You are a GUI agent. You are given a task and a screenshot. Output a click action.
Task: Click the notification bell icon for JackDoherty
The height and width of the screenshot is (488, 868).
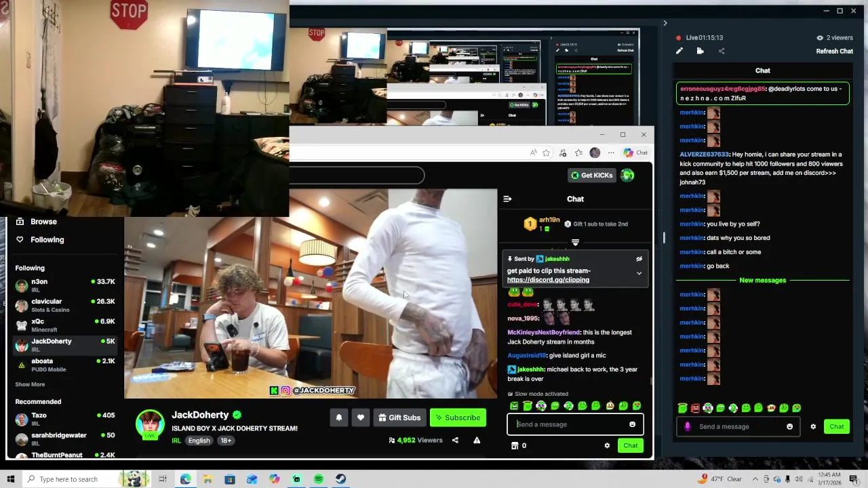[339, 418]
